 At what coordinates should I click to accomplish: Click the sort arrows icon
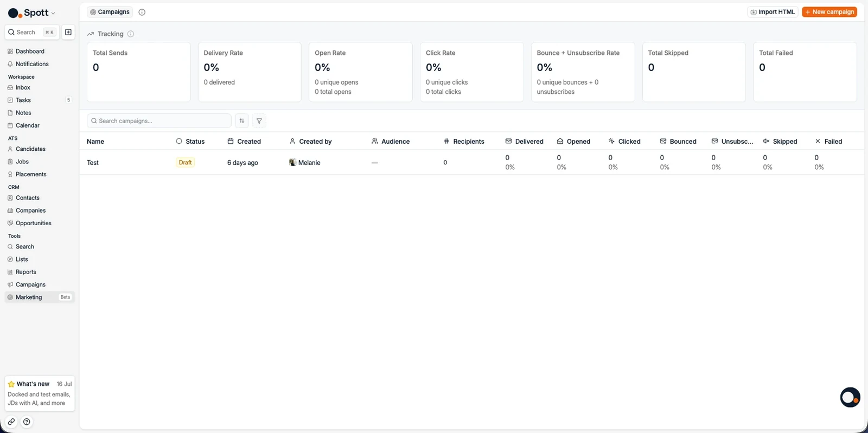242,120
